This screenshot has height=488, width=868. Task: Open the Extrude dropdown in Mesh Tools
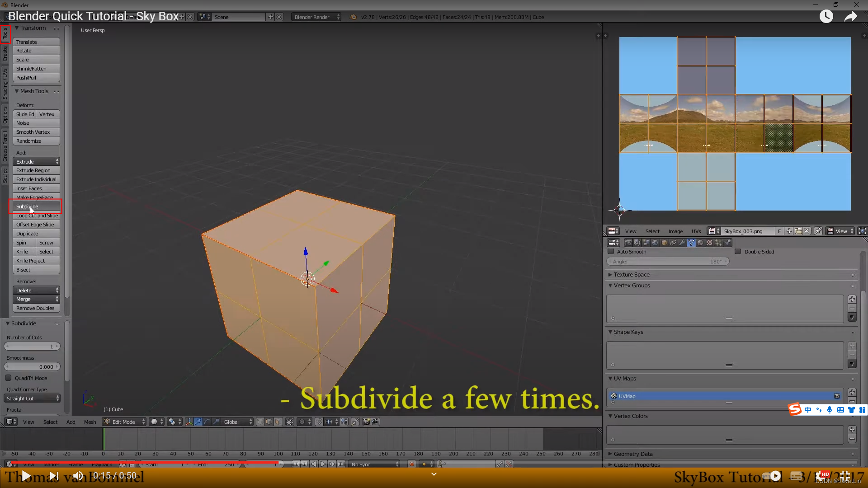[36, 161]
